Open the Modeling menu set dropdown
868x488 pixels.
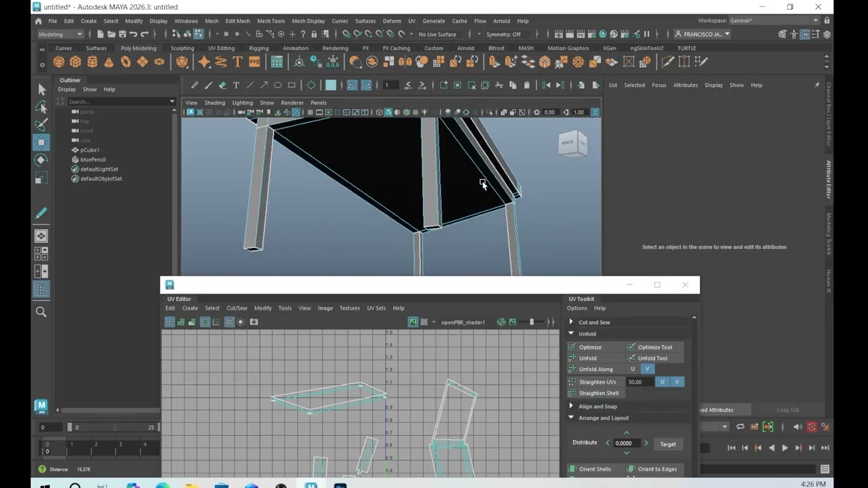pyautogui.click(x=60, y=34)
